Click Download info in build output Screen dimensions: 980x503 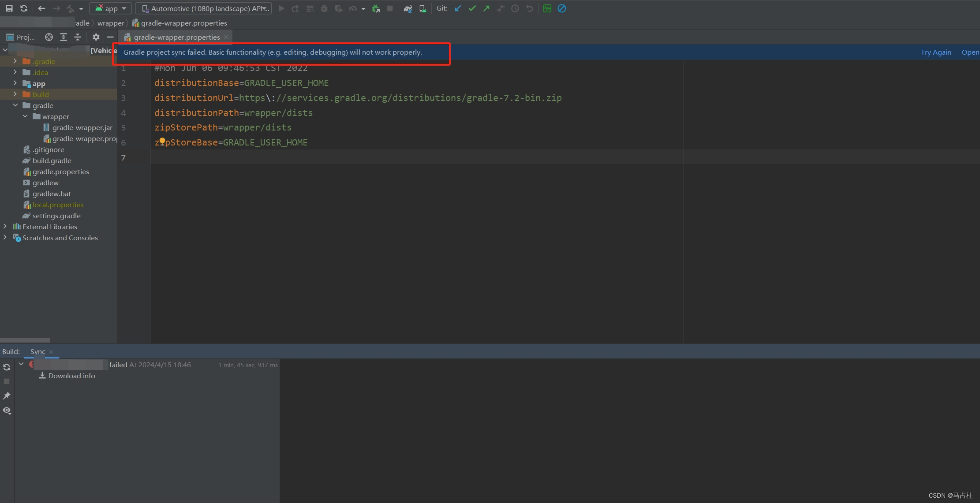click(x=71, y=376)
